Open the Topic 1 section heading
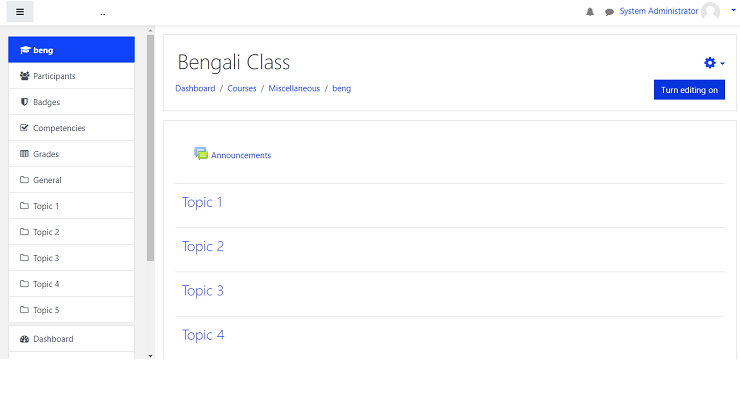The image size is (740, 400). click(202, 202)
